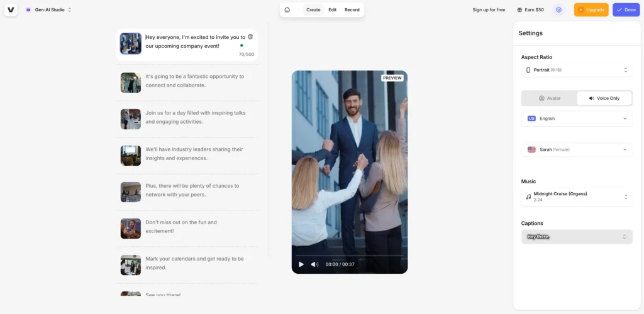This screenshot has width=644, height=314.
Task: Mute the preview volume speaker icon
Action: coord(314,264)
